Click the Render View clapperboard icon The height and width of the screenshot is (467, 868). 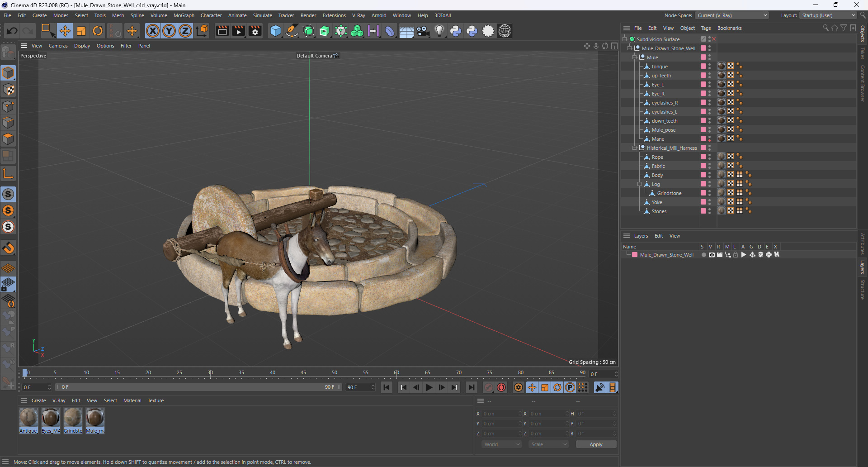click(222, 31)
